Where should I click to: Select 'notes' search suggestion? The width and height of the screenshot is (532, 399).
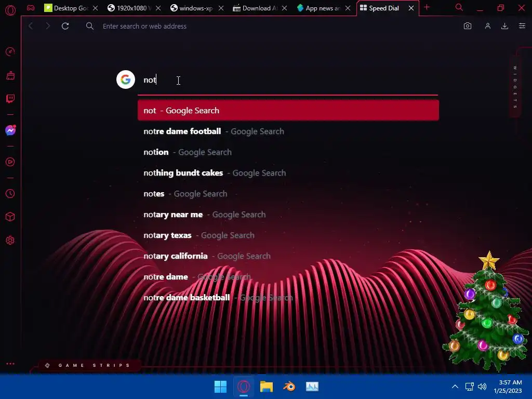(288, 194)
